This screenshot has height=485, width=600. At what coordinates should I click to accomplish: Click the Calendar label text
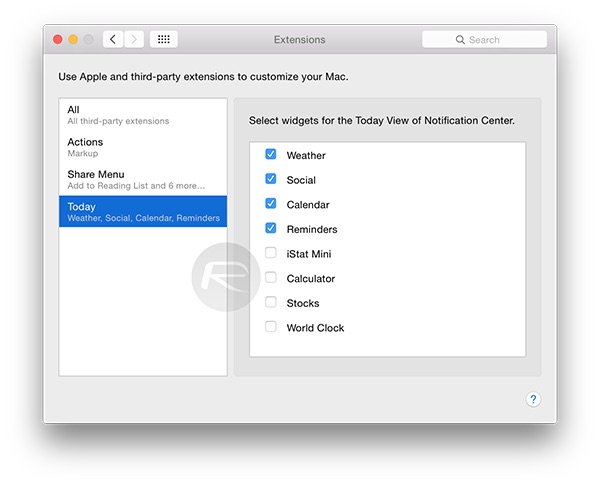tap(308, 205)
